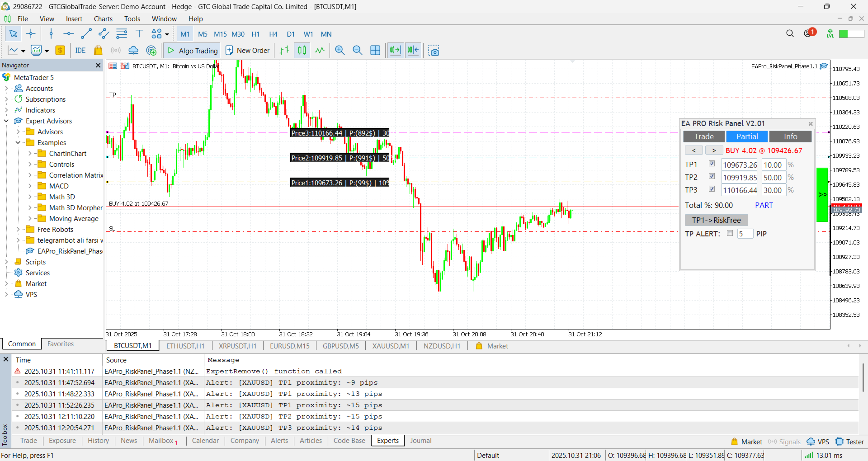Open a New Order
The height and width of the screenshot is (461, 868).
pos(247,51)
